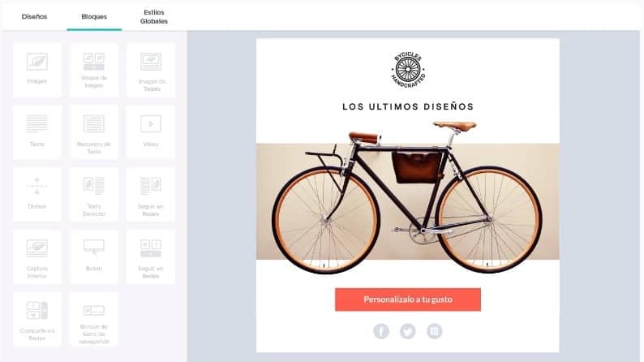Add a Botón block

tap(93, 256)
